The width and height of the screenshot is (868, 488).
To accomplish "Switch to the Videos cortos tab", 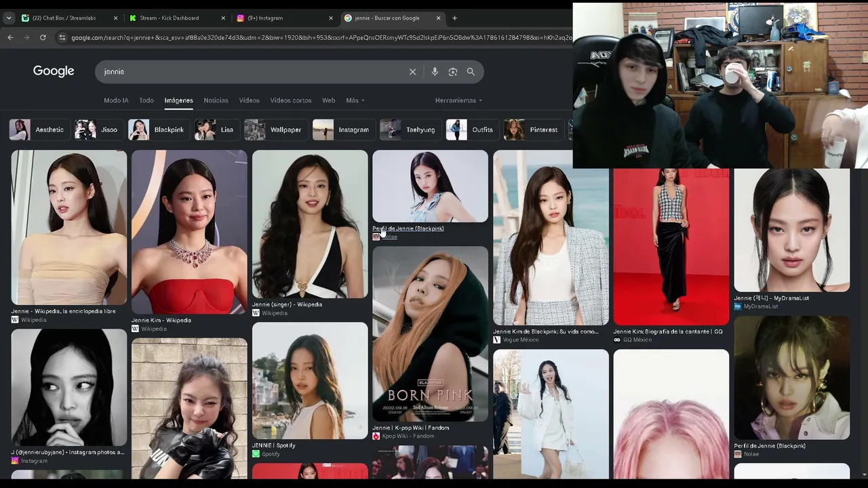I will pyautogui.click(x=291, y=100).
